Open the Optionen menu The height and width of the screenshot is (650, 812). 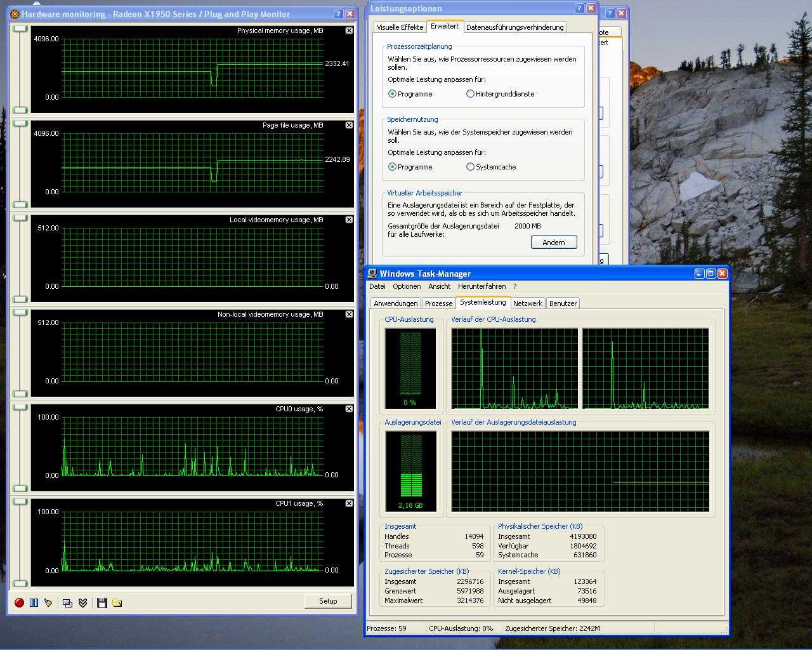point(407,286)
